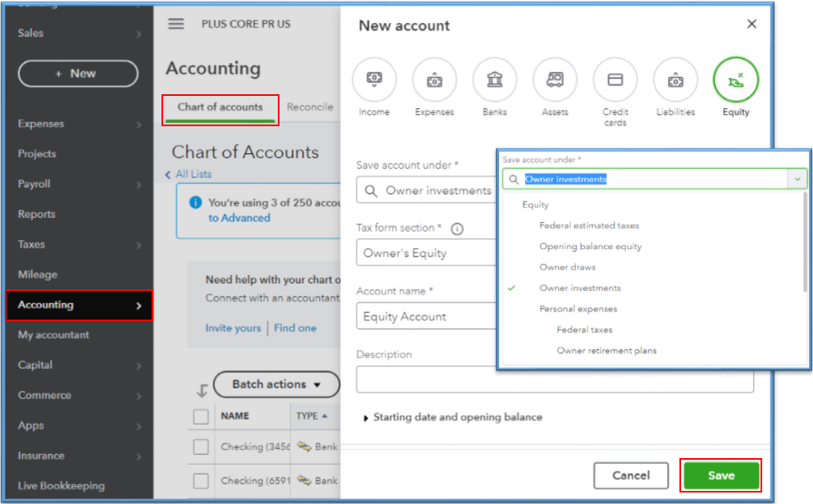Select the Credit cards account type icon

tap(615, 79)
